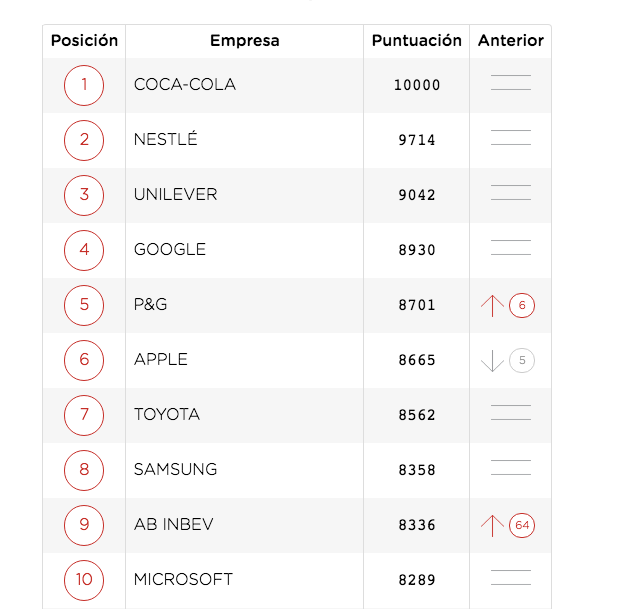Click Toyota's score 8562
This screenshot has width=620, height=609.
pyautogui.click(x=417, y=415)
